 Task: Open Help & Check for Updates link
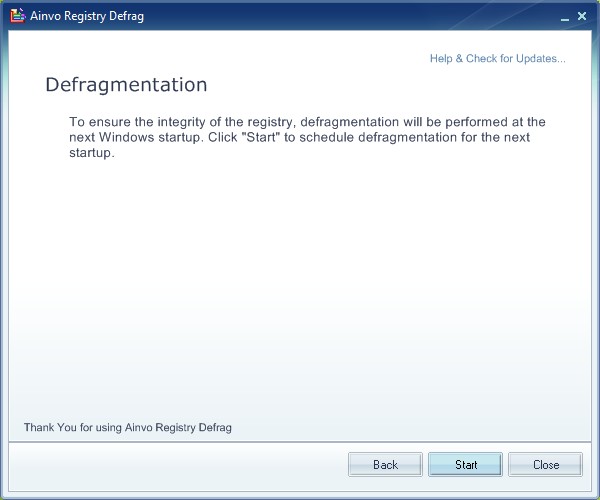coord(497,59)
